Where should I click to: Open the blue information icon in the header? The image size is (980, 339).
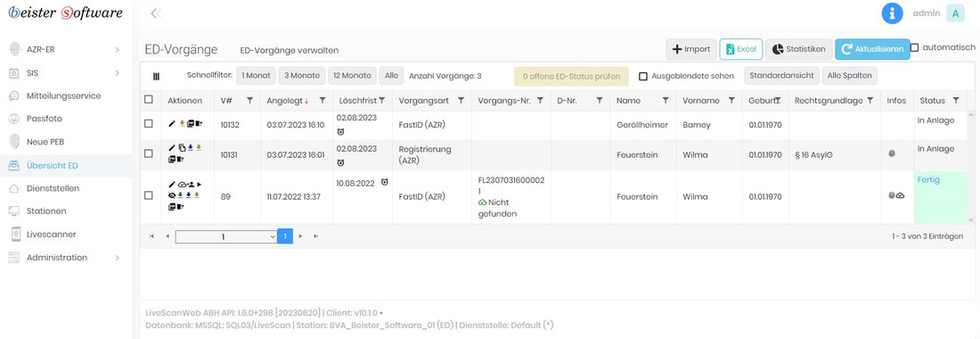(x=892, y=13)
